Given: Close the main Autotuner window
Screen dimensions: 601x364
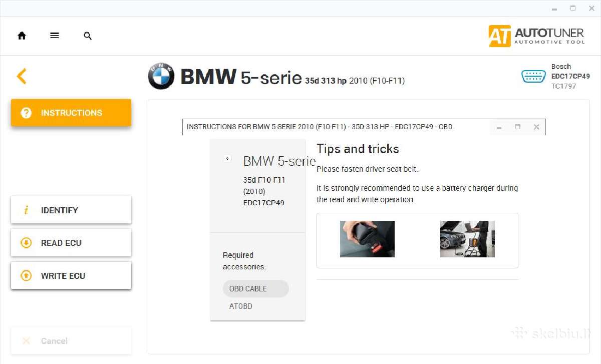Looking at the screenshot, I should coord(590,8).
